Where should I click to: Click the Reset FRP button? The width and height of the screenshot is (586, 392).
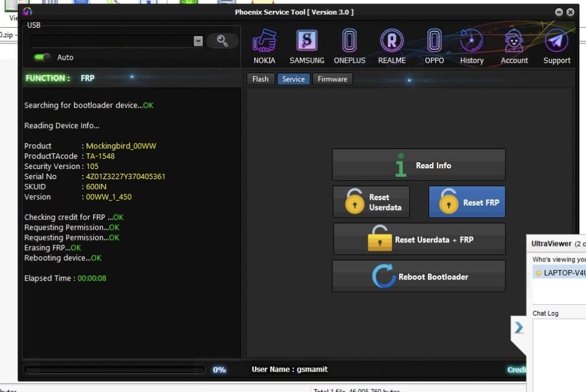pyautogui.click(x=466, y=202)
